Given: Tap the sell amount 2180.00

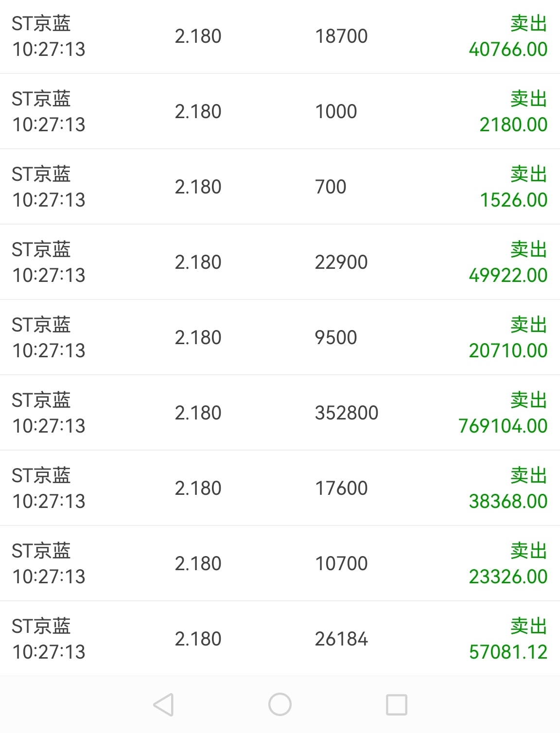Looking at the screenshot, I should point(513,125).
